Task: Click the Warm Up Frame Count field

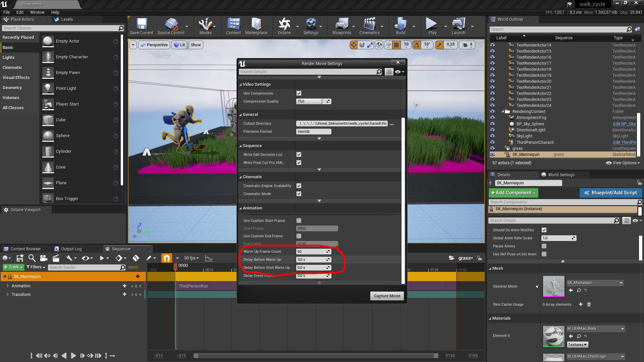Action: tap(314, 251)
